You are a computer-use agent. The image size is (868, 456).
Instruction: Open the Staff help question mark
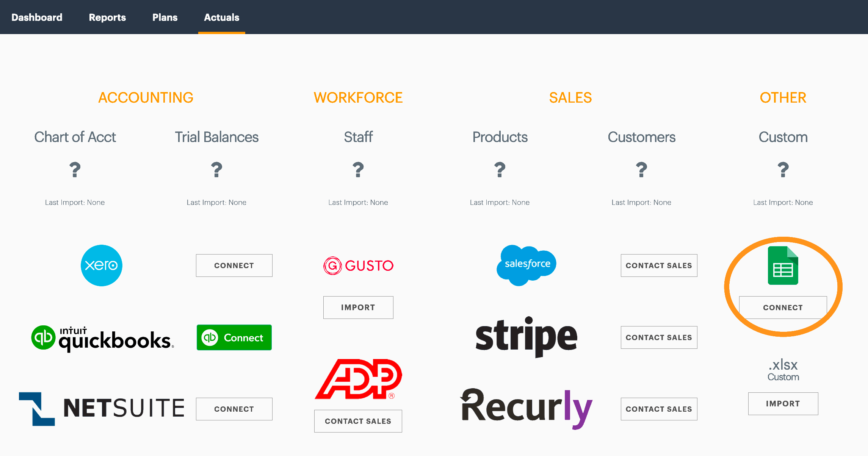click(x=358, y=170)
